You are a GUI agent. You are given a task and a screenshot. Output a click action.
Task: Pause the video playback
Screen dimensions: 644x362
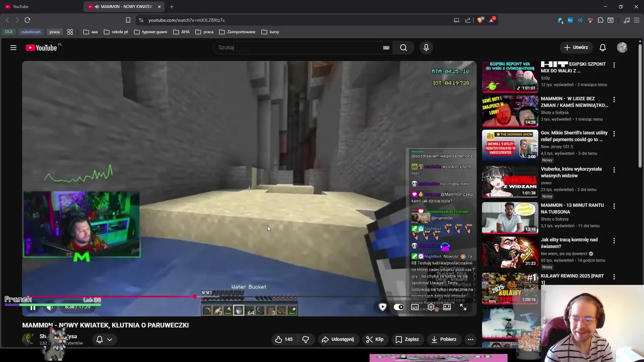[33, 307]
